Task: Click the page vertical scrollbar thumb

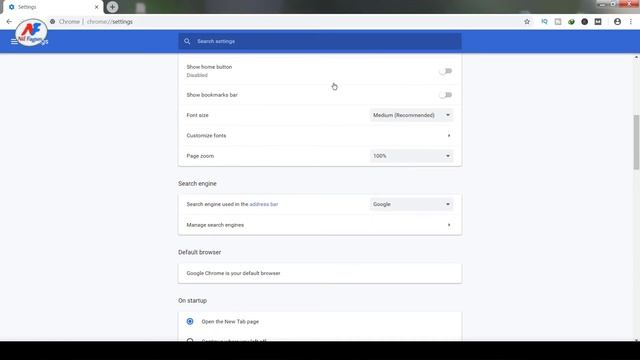Action: [636, 142]
